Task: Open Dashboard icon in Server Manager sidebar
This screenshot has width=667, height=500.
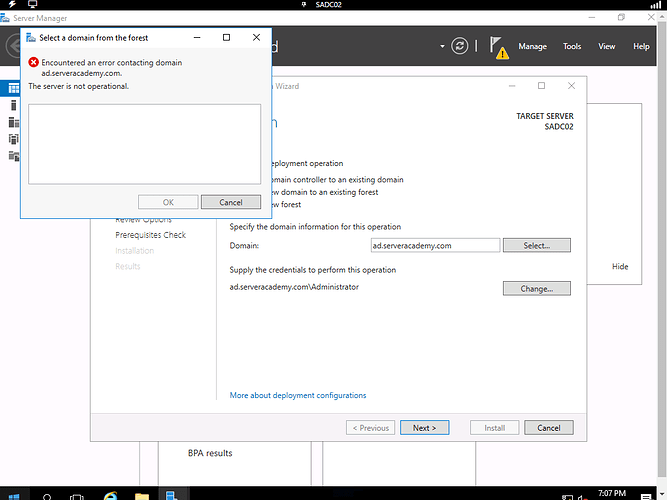Action: pos(14,89)
